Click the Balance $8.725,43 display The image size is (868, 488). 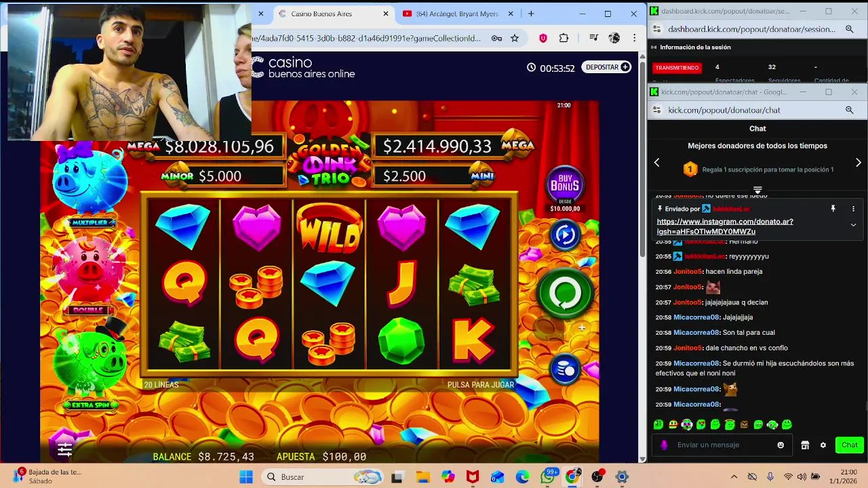pyautogui.click(x=203, y=457)
